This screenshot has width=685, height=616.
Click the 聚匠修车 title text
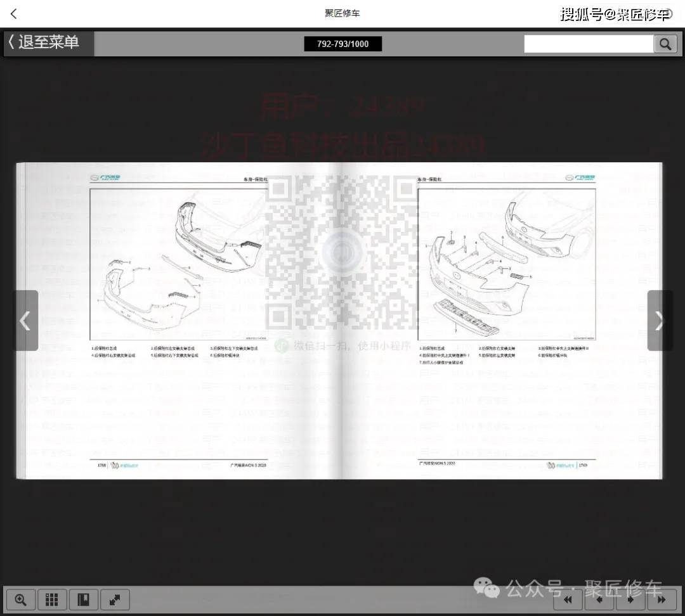click(x=342, y=13)
